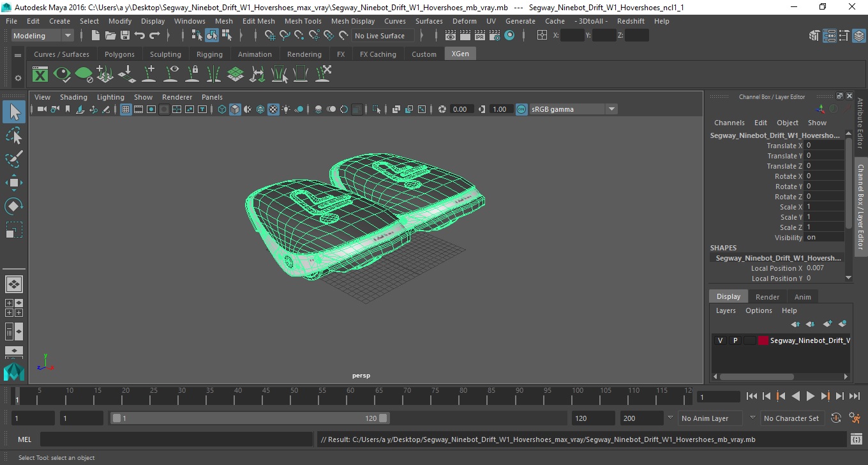Open Channels menu in Channel Box
868x465 pixels.
click(x=729, y=123)
